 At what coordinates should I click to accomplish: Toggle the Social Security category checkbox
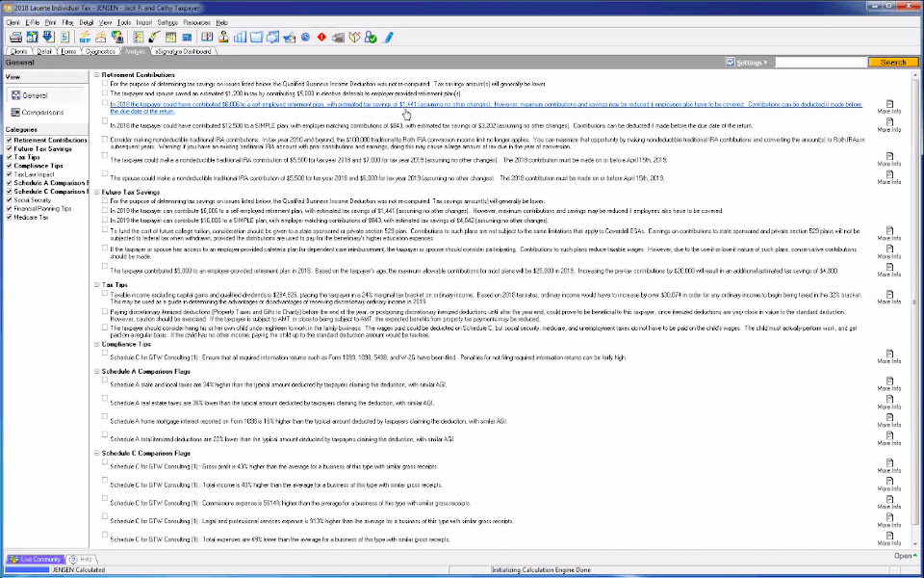(9, 200)
